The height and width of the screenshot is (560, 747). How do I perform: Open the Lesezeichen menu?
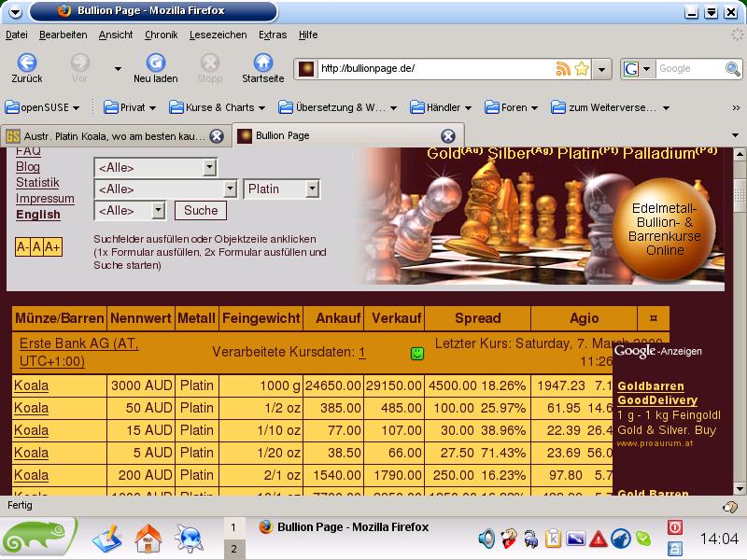pos(218,35)
